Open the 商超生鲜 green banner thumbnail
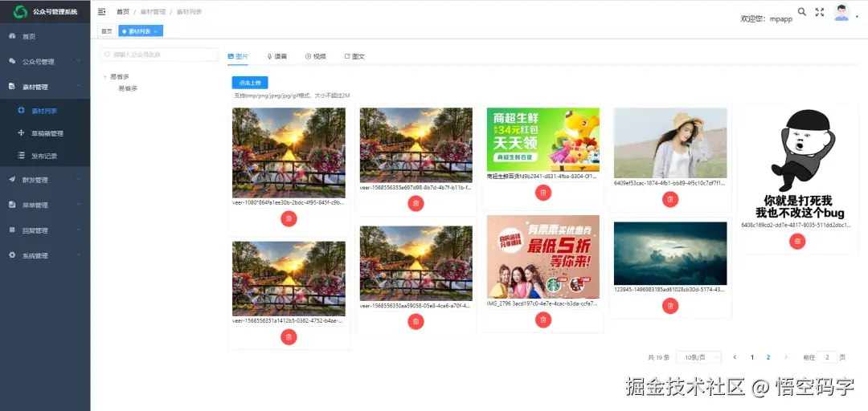This screenshot has height=411, width=868. [543, 140]
